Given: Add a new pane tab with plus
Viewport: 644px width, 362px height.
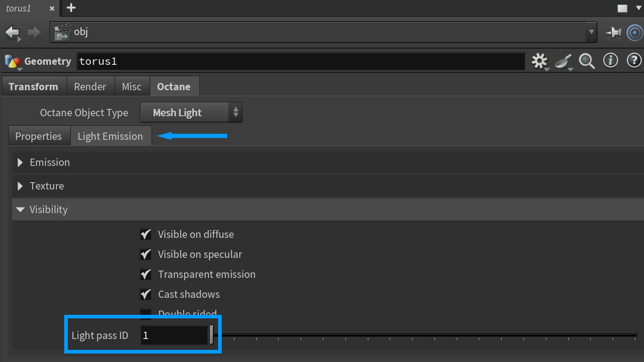Looking at the screenshot, I should (71, 8).
